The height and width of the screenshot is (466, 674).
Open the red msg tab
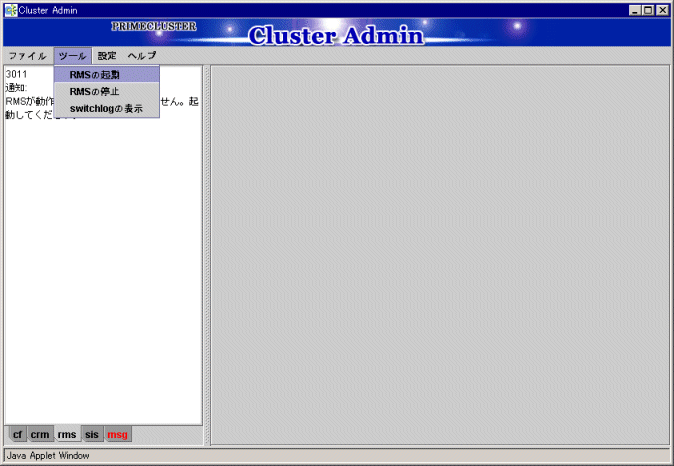117,435
